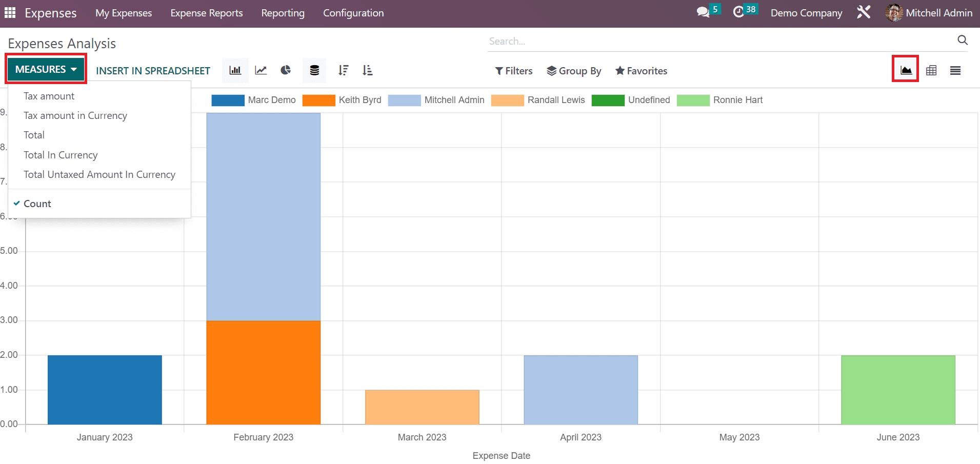Sort chart in descending order
Image resolution: width=980 pixels, height=464 pixels.
(x=343, y=70)
